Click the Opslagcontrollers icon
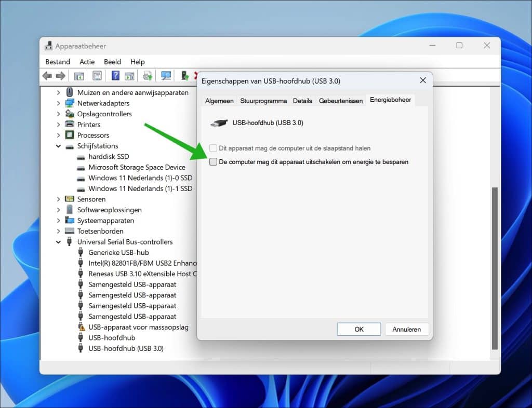 pyautogui.click(x=70, y=114)
